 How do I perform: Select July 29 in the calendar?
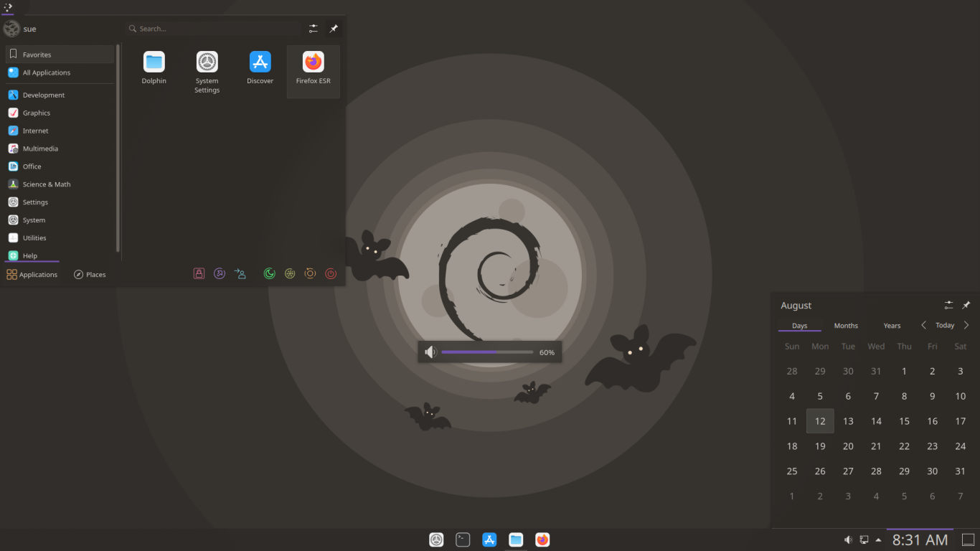(x=820, y=371)
